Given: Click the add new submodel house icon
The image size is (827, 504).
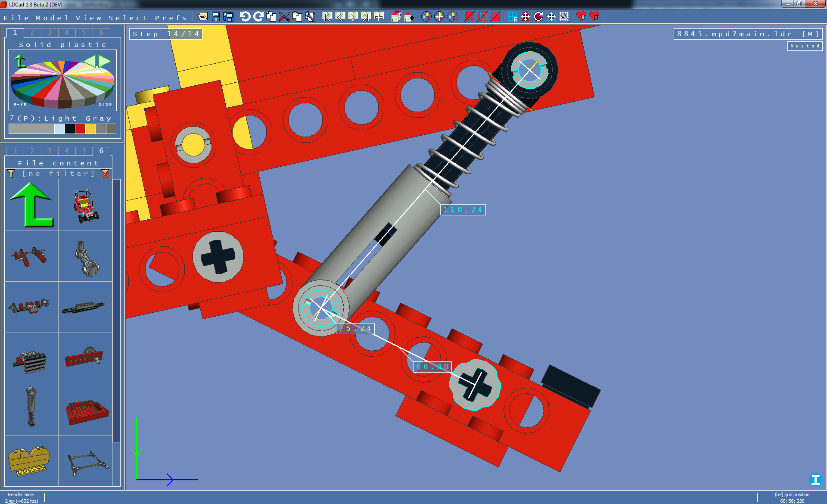Looking at the screenshot, I should [x=409, y=17].
